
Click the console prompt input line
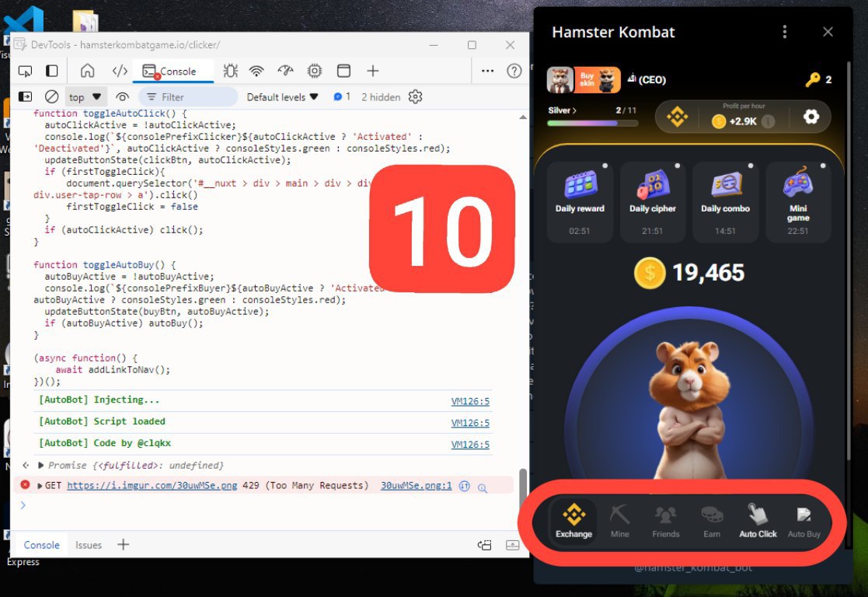pos(266,505)
